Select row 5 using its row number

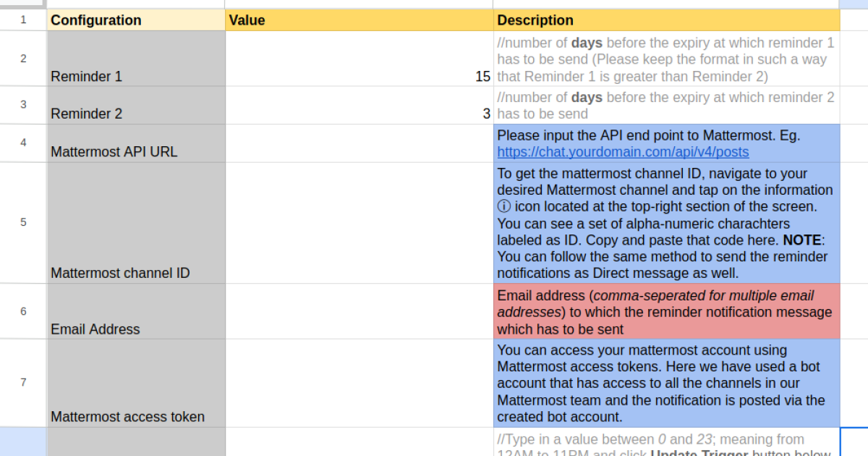(23, 223)
